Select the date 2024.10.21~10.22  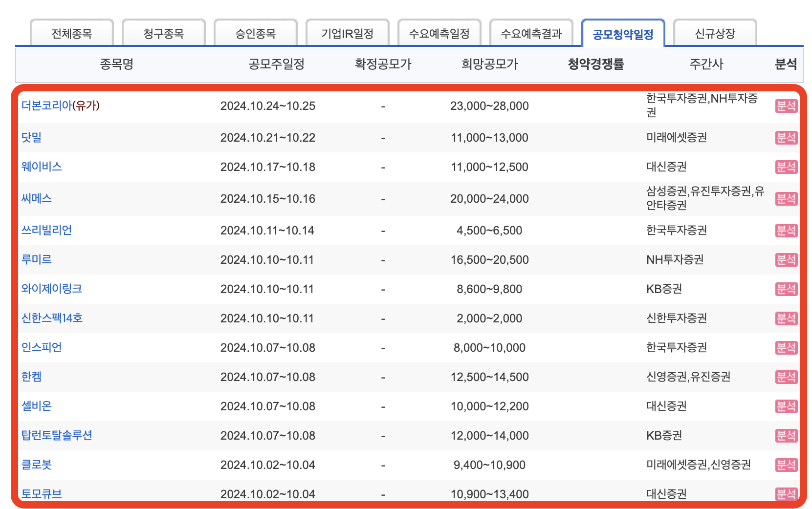(268, 138)
